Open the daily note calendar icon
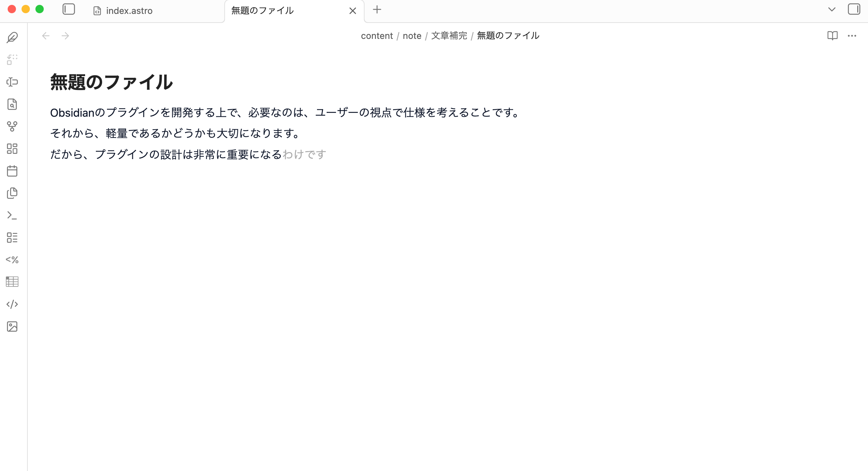868x471 pixels. click(12, 171)
